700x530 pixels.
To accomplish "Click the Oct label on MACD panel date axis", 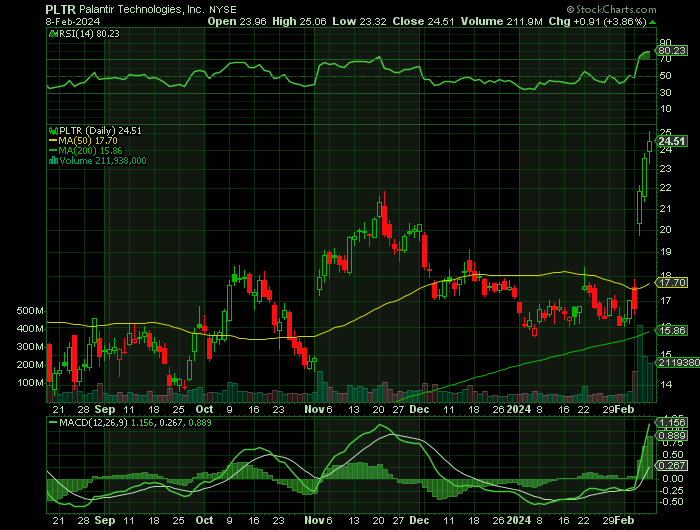I will tap(204, 521).
